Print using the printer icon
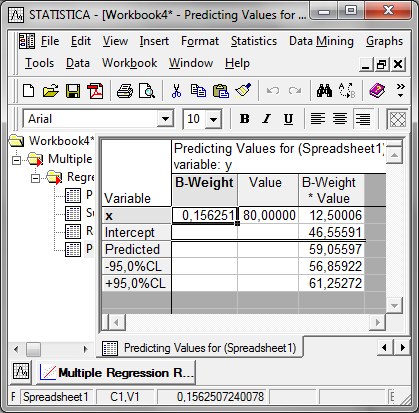Viewport: 419px width, 413px height. [x=125, y=91]
